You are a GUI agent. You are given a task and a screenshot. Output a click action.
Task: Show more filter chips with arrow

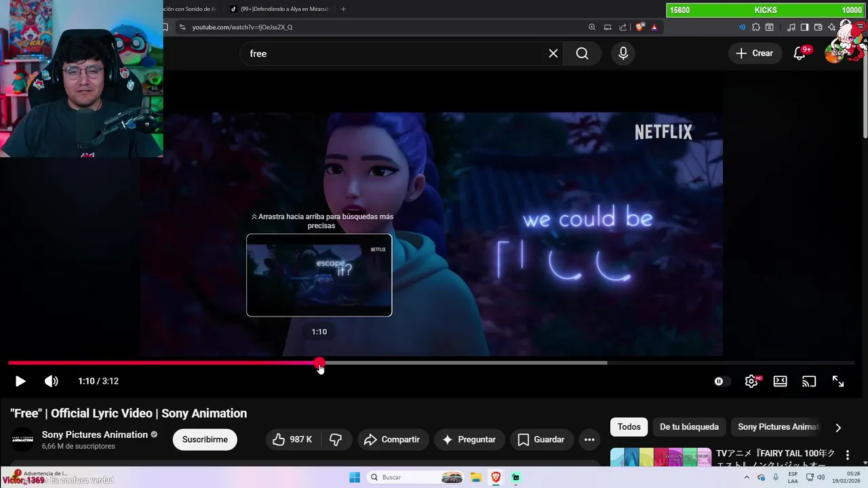tap(838, 428)
